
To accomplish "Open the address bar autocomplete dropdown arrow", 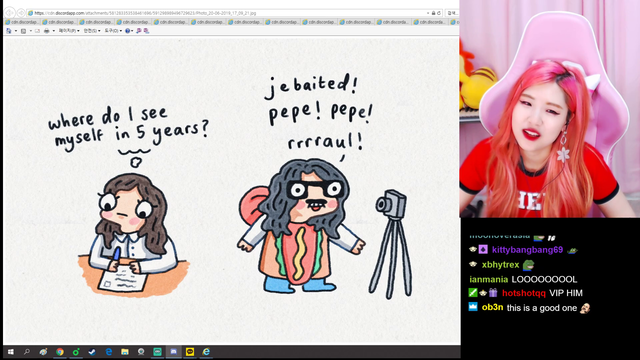I will 428,13.
